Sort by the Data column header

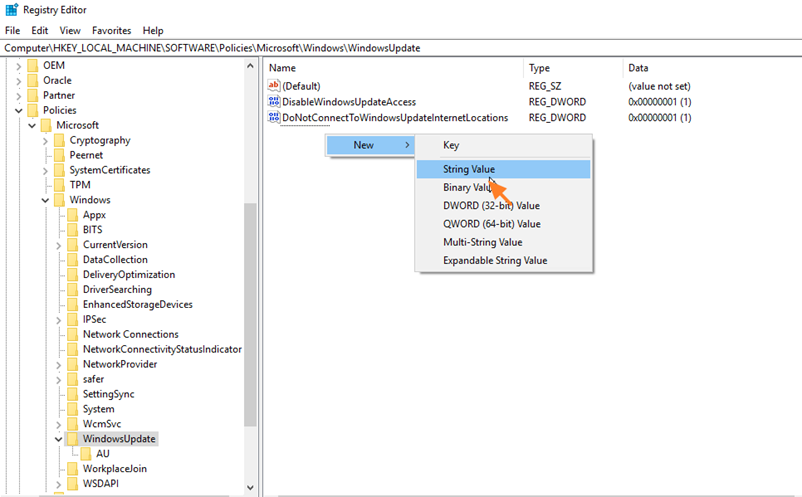tap(712, 68)
